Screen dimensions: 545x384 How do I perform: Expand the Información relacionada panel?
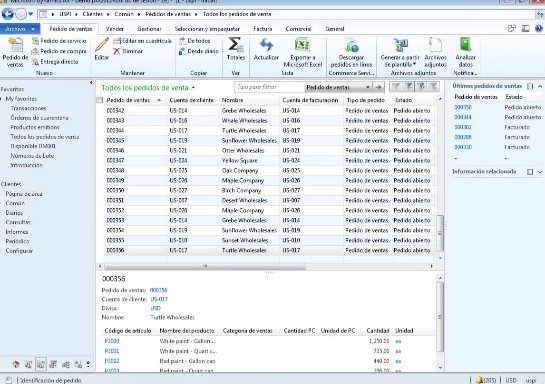click(540, 172)
